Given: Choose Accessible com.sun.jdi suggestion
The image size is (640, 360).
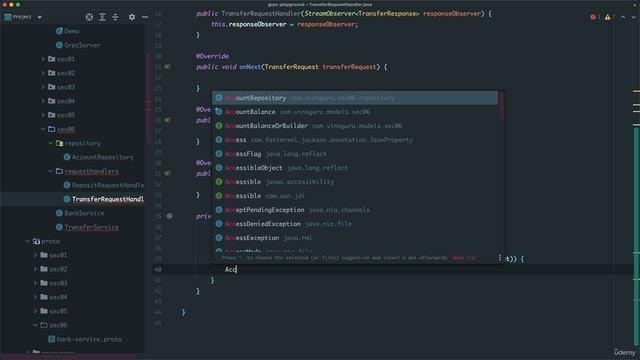Looking at the screenshot, I should (x=355, y=196).
